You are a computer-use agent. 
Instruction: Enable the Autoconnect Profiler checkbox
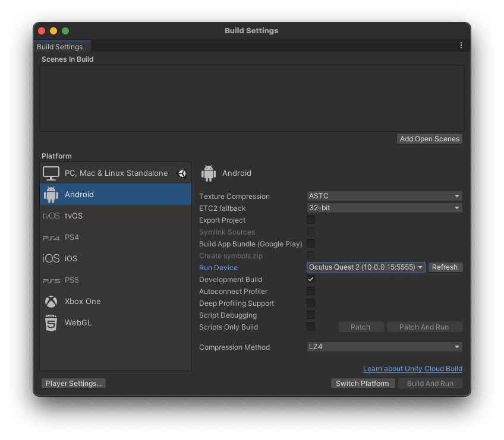tap(311, 292)
